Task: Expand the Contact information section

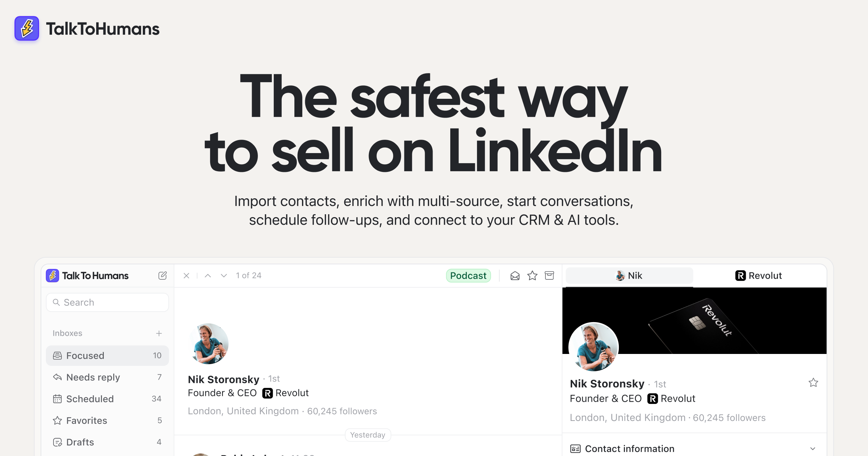Action: 694,448
